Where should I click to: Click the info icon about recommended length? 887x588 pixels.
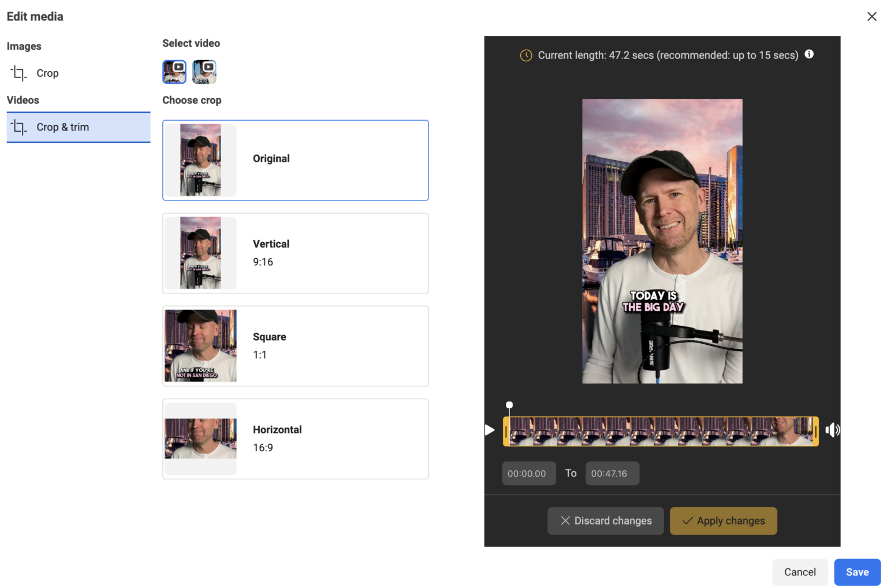(x=809, y=54)
